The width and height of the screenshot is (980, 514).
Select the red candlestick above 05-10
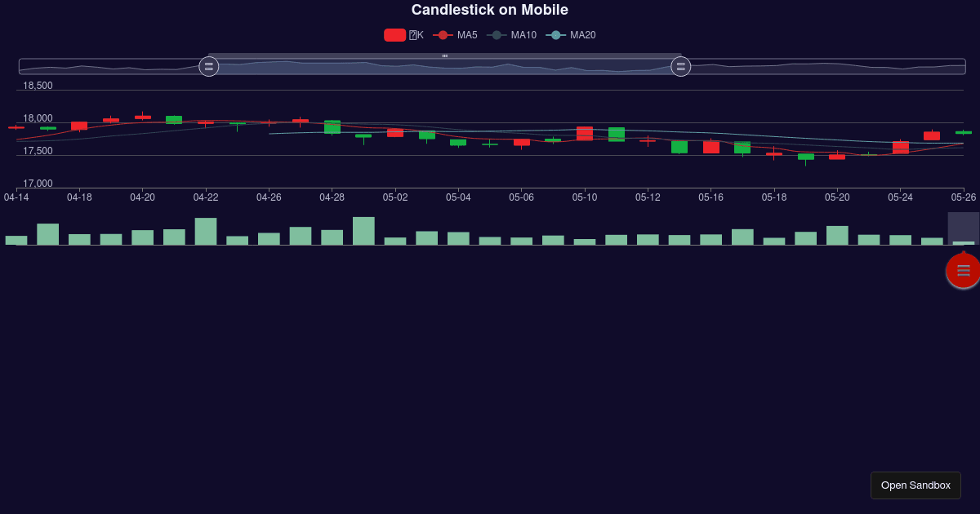[x=585, y=134]
